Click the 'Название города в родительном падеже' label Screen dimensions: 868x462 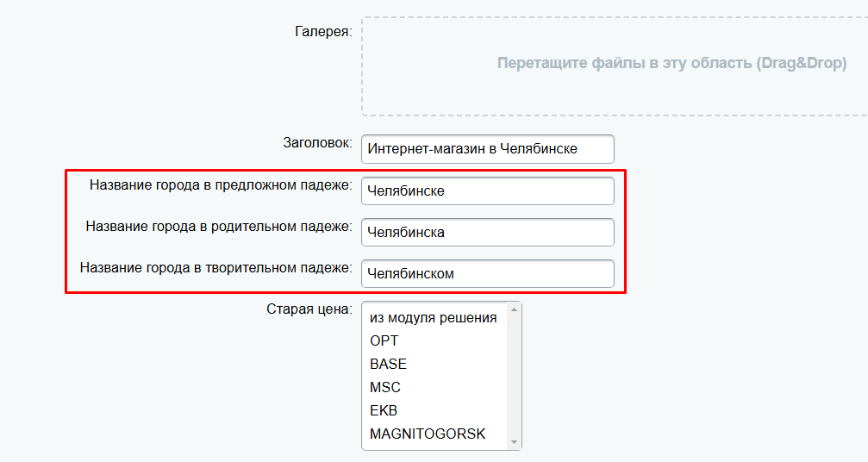click(x=219, y=227)
